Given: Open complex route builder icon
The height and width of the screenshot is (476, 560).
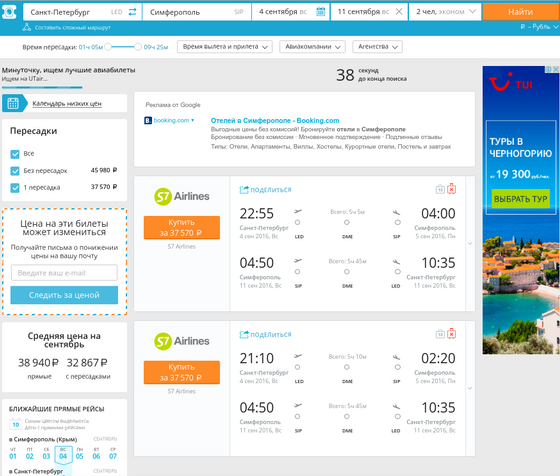Looking at the screenshot, I should [x=27, y=27].
